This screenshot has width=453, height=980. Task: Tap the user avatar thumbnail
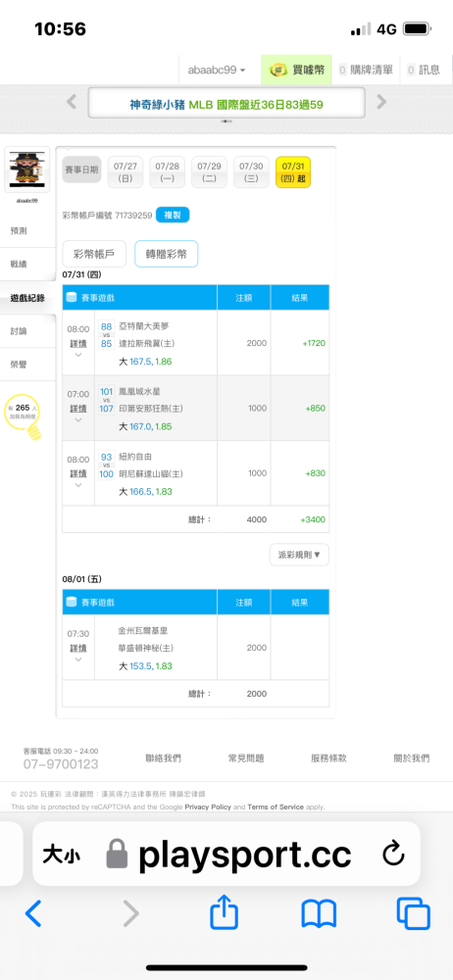[x=26, y=171]
